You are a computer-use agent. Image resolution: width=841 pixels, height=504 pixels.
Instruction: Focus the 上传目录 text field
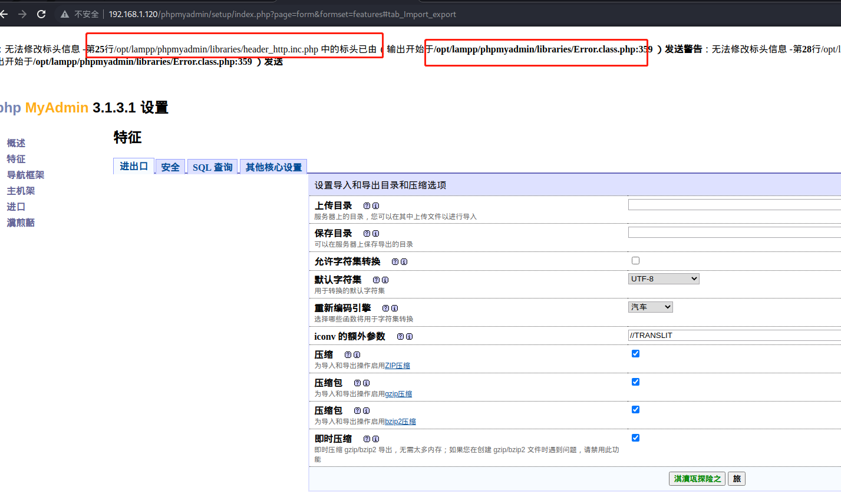click(x=734, y=204)
